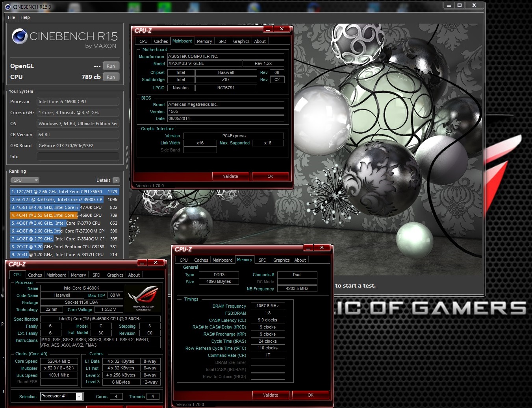Open Graphics tab in Memory CPU-Z window

click(x=281, y=260)
